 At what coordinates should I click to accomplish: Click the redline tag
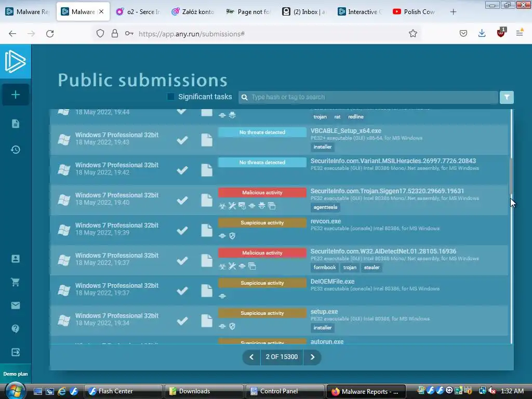tap(355, 117)
